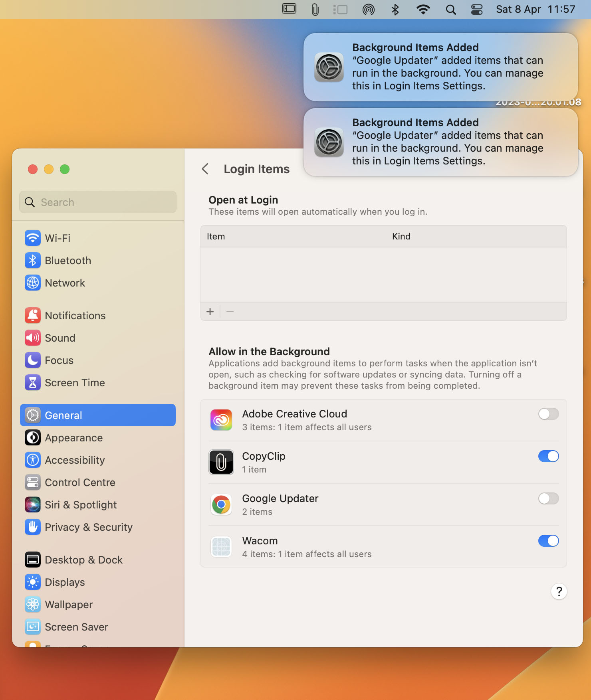This screenshot has height=700, width=591.
Task: Click the Adobe Creative Cloud app icon
Action: [221, 420]
